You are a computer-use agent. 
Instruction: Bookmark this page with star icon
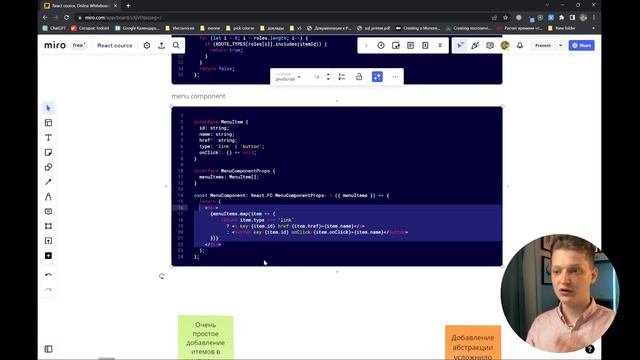pos(505,18)
